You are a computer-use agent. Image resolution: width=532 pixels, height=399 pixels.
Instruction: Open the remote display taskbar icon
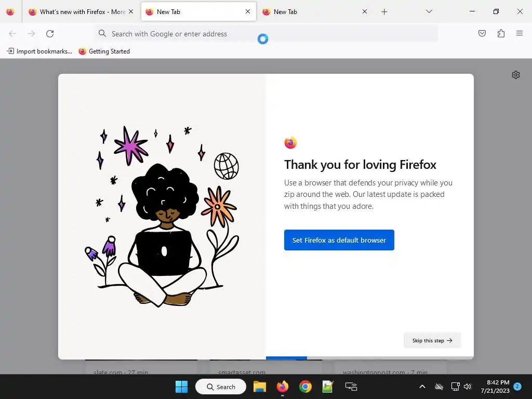point(351,387)
